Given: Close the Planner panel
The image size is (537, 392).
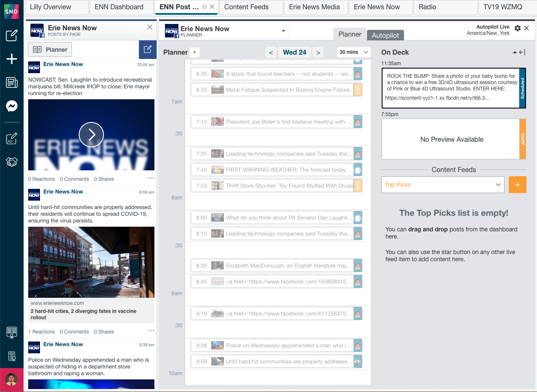Looking at the screenshot, I should [526, 28].
